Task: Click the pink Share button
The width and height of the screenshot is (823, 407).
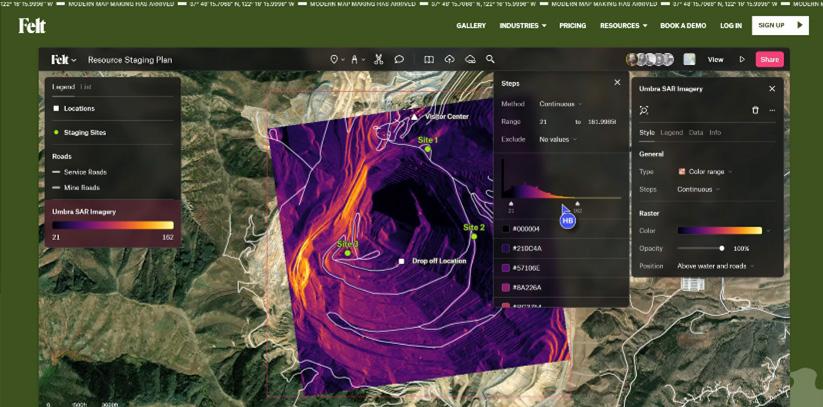Action: point(769,59)
